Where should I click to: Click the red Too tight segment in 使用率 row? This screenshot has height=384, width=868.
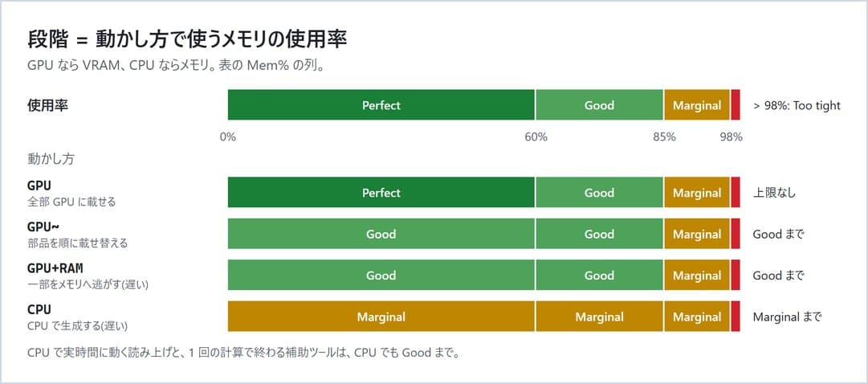pos(736,104)
